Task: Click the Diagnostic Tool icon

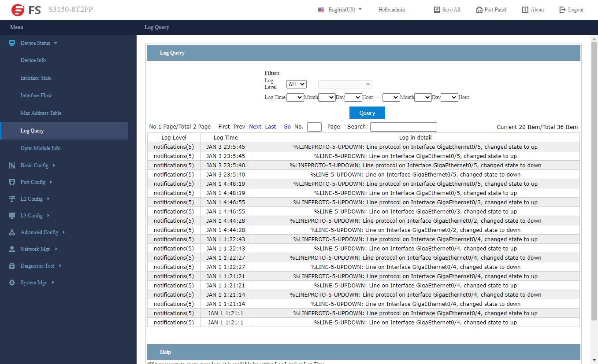Action: pyautogui.click(x=12, y=266)
